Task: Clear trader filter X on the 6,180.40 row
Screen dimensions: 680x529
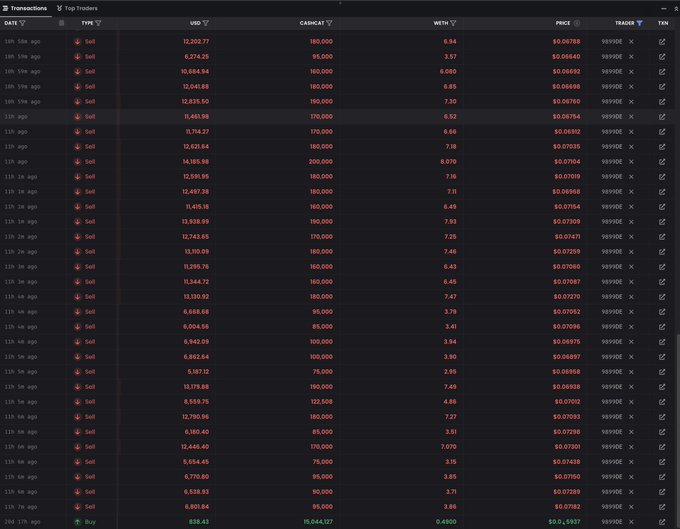Action: pos(631,432)
